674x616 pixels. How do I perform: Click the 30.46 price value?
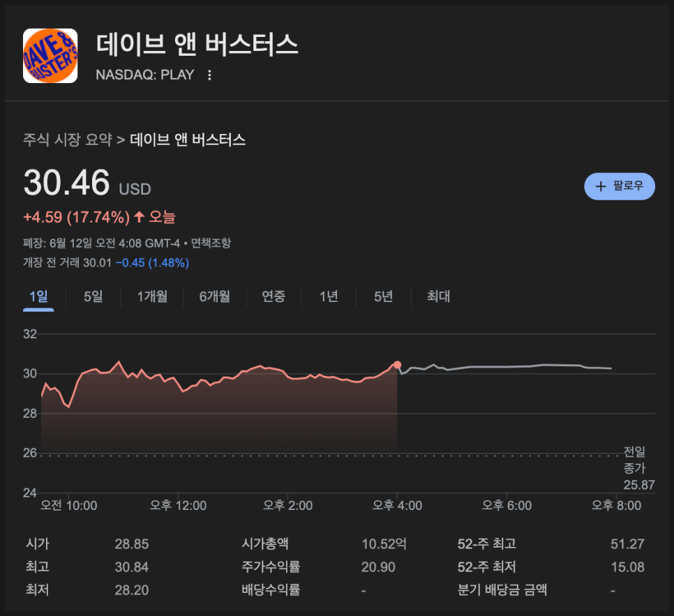(x=67, y=182)
